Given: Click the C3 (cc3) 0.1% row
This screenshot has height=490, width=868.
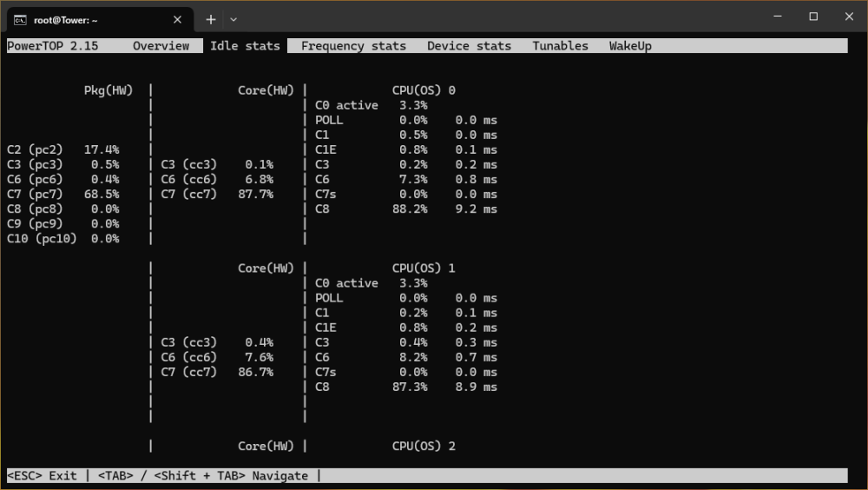Looking at the screenshot, I should click(217, 164).
